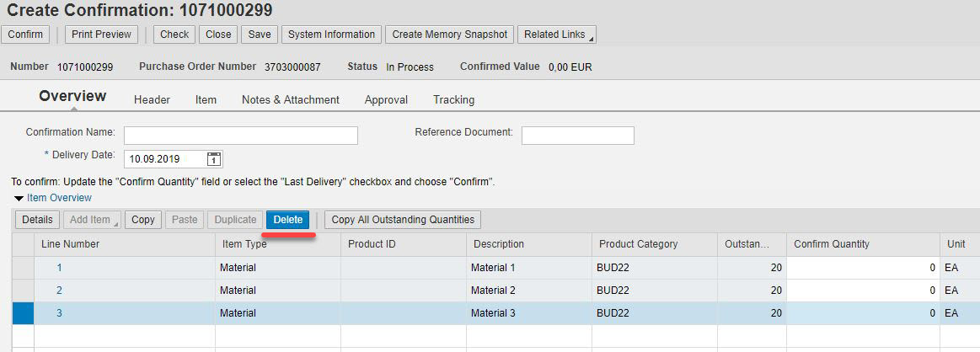Open line number 3 link

59,313
